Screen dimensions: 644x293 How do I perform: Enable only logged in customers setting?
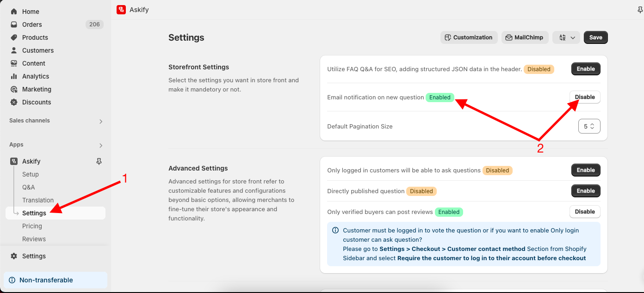coord(586,170)
